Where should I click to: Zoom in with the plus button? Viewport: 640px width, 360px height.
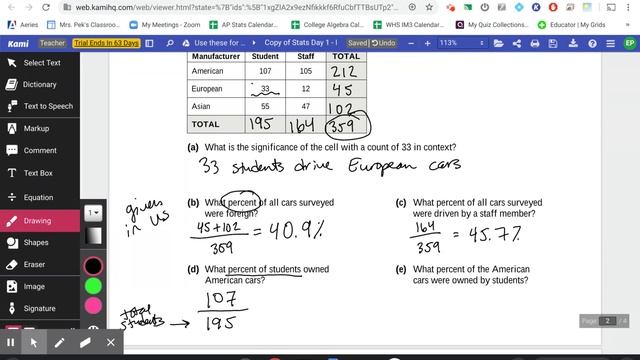[427, 43]
